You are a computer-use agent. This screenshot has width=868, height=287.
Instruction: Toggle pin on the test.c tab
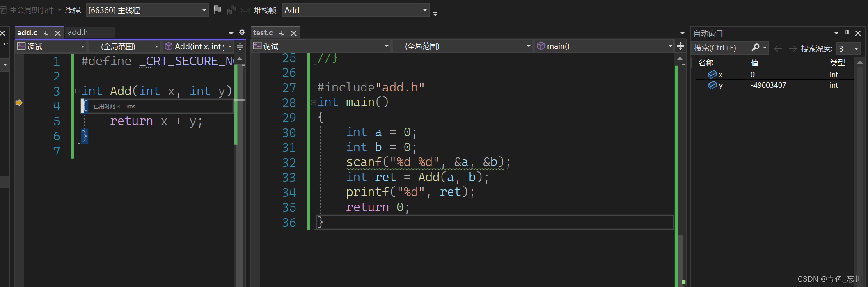coord(282,33)
